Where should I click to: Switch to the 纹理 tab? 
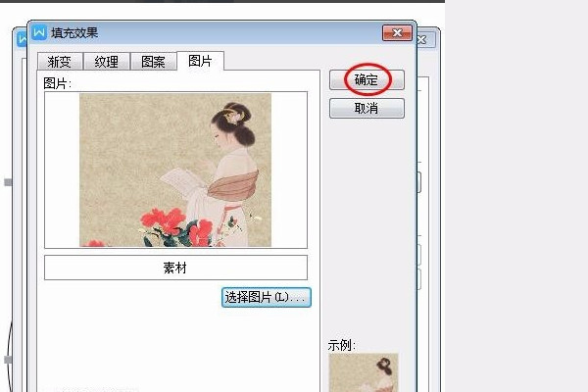pyautogui.click(x=107, y=62)
